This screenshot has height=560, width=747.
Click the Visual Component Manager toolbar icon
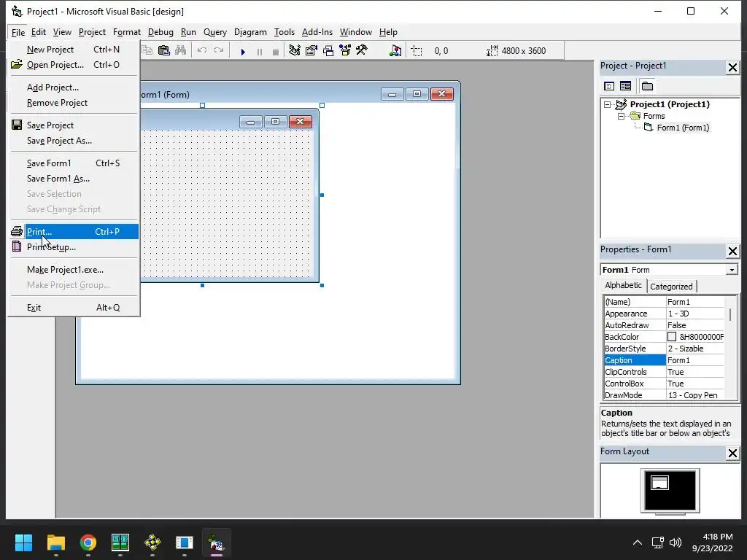(395, 50)
